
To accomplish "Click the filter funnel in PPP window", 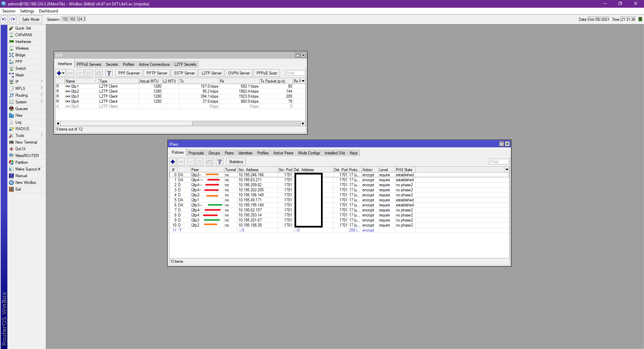I will pyautogui.click(x=109, y=73).
